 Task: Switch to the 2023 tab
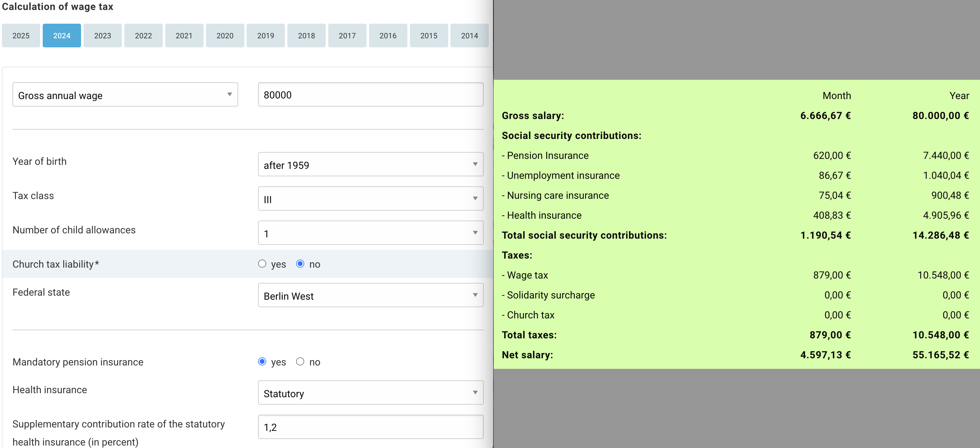click(x=102, y=36)
